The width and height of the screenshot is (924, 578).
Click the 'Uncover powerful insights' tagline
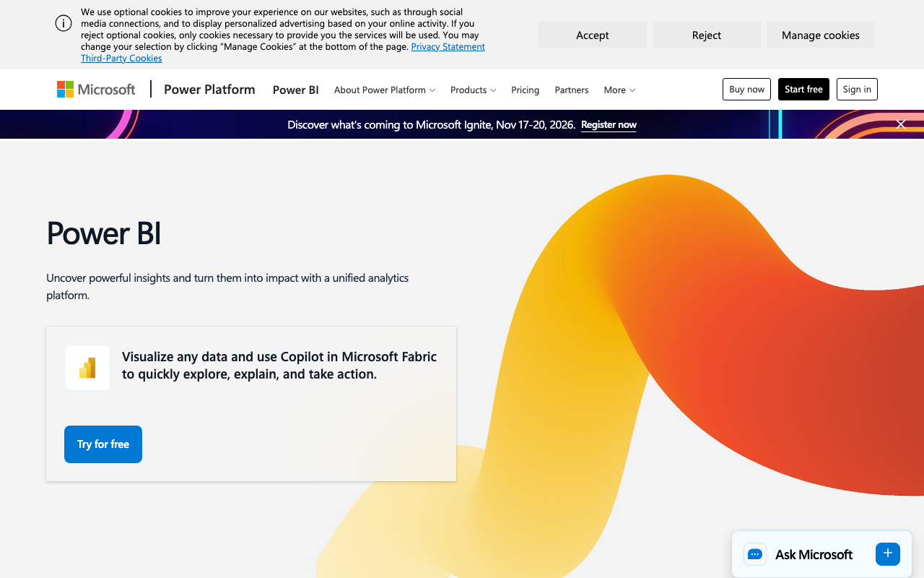(x=227, y=286)
